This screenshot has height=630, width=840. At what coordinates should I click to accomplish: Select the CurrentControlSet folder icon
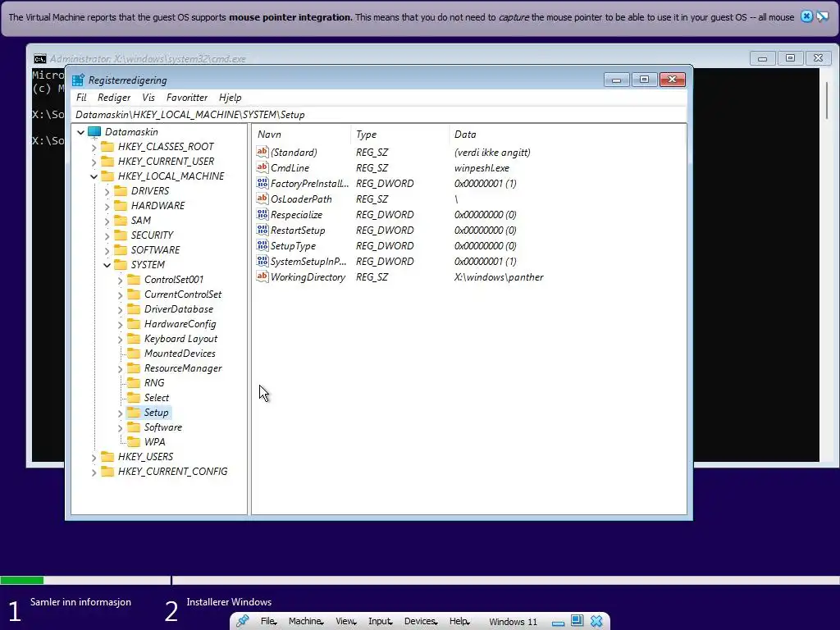134,294
